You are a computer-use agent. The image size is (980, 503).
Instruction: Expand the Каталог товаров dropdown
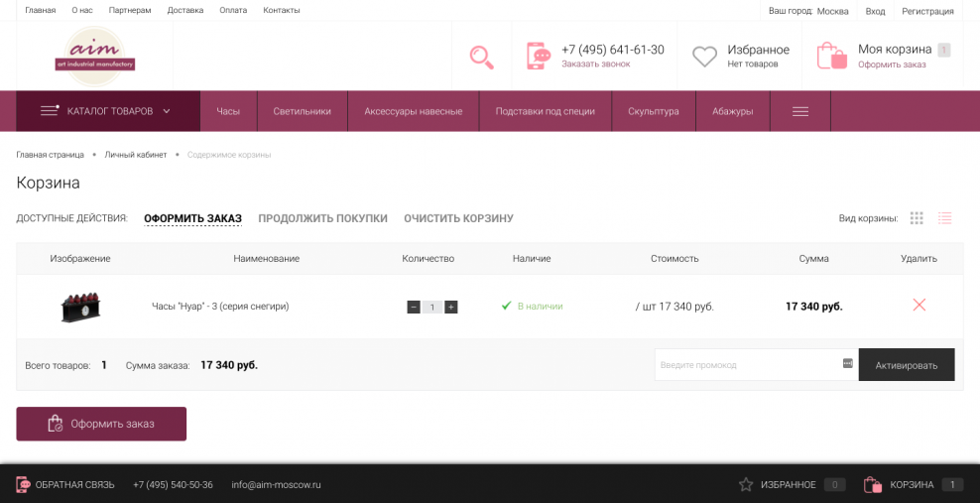pos(107,111)
